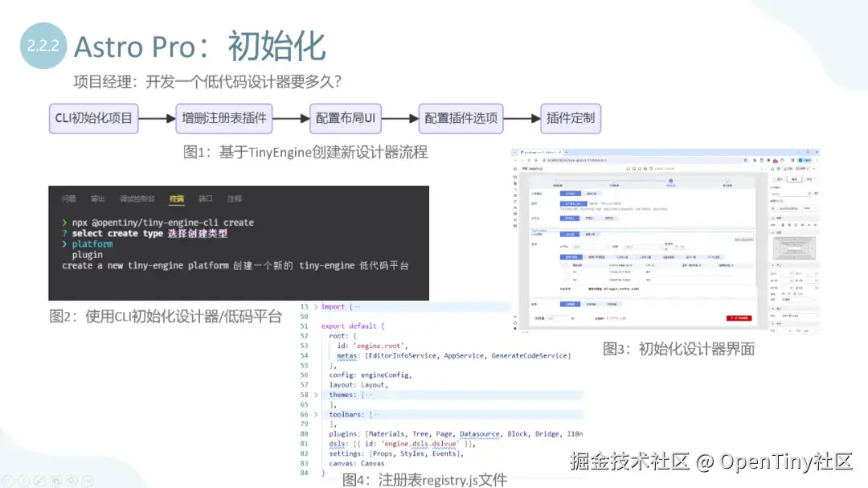Screen dimensions: 868x488
Task: Click the canvas: Canvas line
Action: pyautogui.click(x=357, y=464)
